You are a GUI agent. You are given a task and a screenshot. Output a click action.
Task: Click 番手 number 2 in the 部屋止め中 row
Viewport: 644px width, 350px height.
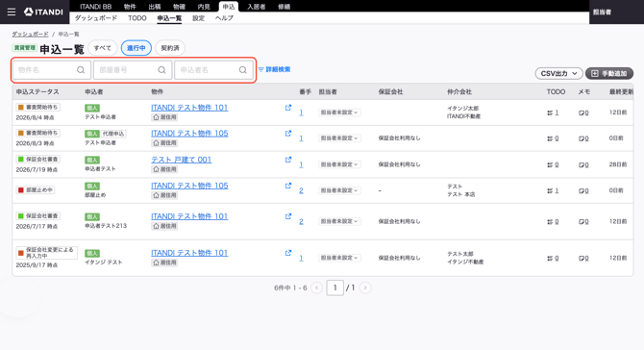pyautogui.click(x=301, y=190)
